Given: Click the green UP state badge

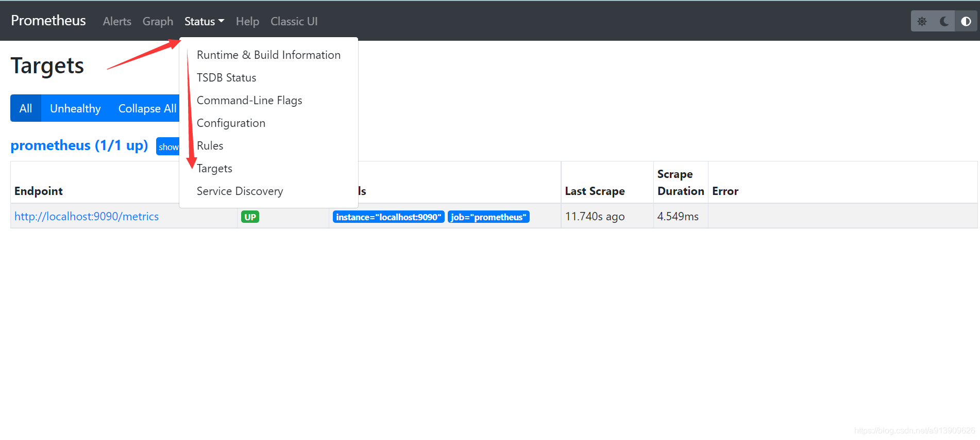Looking at the screenshot, I should tap(250, 217).
